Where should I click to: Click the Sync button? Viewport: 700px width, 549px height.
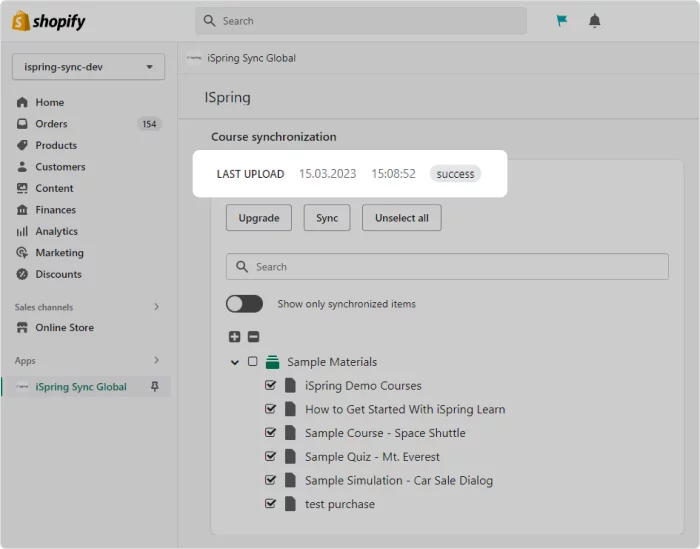coord(327,218)
